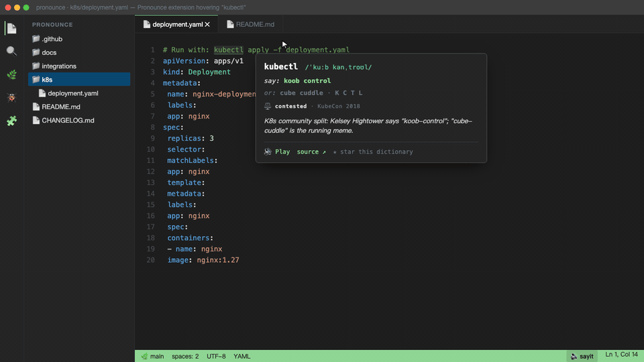Screen dimensions: 644x362
Task: Select the deployment.yaml editor tab
Action: tap(176, 24)
